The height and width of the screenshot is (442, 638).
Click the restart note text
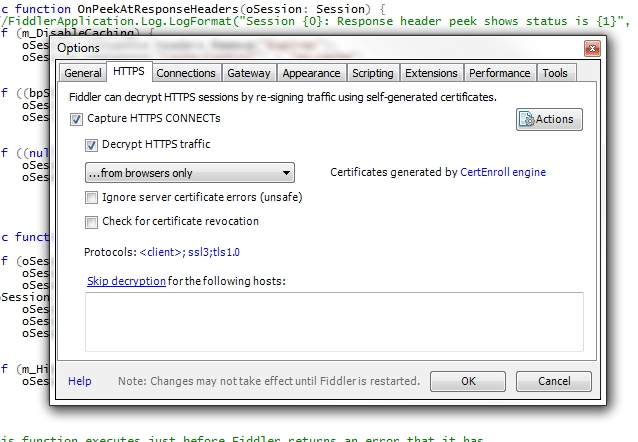tap(269, 381)
